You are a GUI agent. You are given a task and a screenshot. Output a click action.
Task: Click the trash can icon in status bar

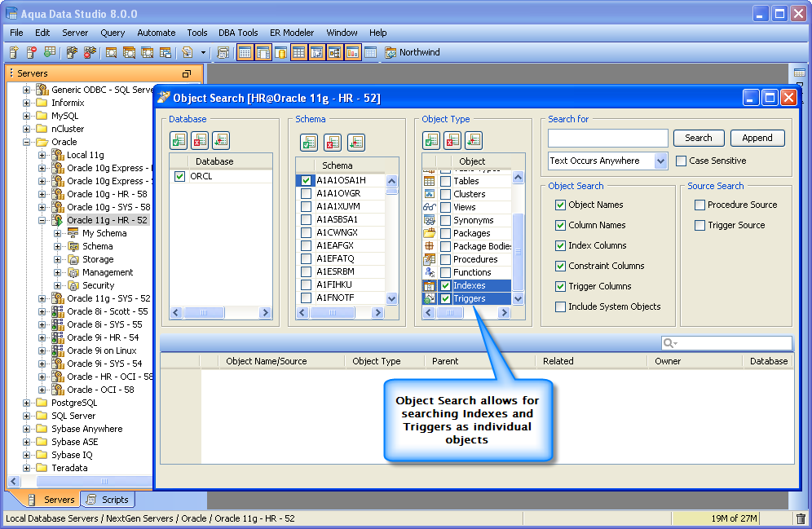point(801,518)
